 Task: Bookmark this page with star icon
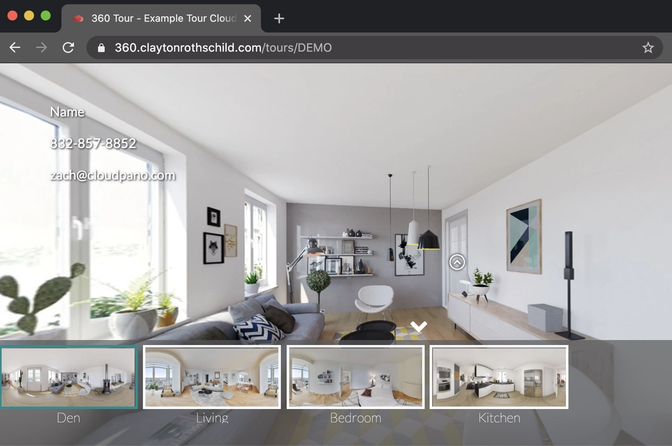[x=648, y=48]
